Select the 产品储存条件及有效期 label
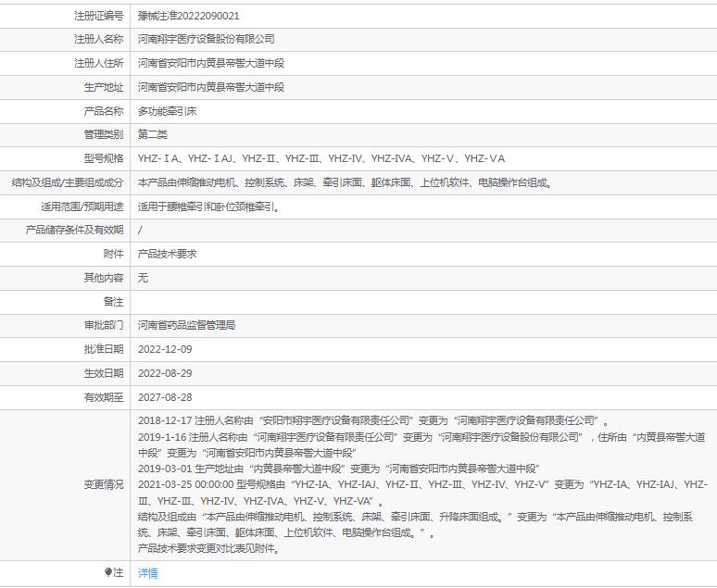717x588 pixels. [74, 230]
